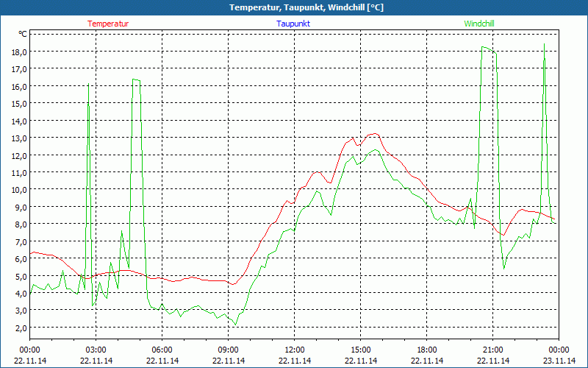The image size is (588, 368).
Task: Click the 18:00 time axis label
Action: [427, 350]
